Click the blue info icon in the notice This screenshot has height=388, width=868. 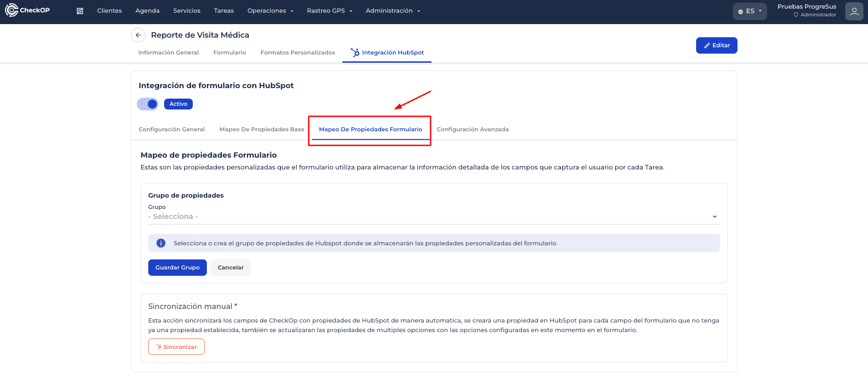pos(161,243)
